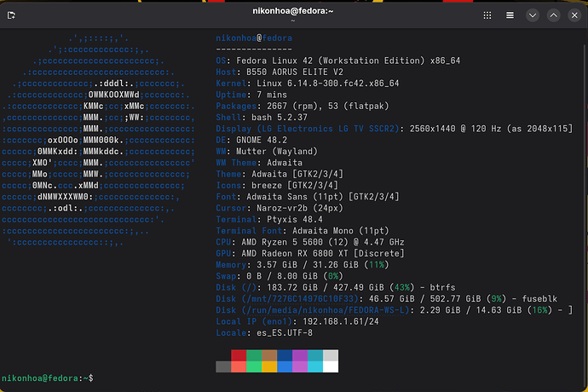The width and height of the screenshot is (588, 392).
Task: Pick the bright cyan color block
Action: (315, 367)
